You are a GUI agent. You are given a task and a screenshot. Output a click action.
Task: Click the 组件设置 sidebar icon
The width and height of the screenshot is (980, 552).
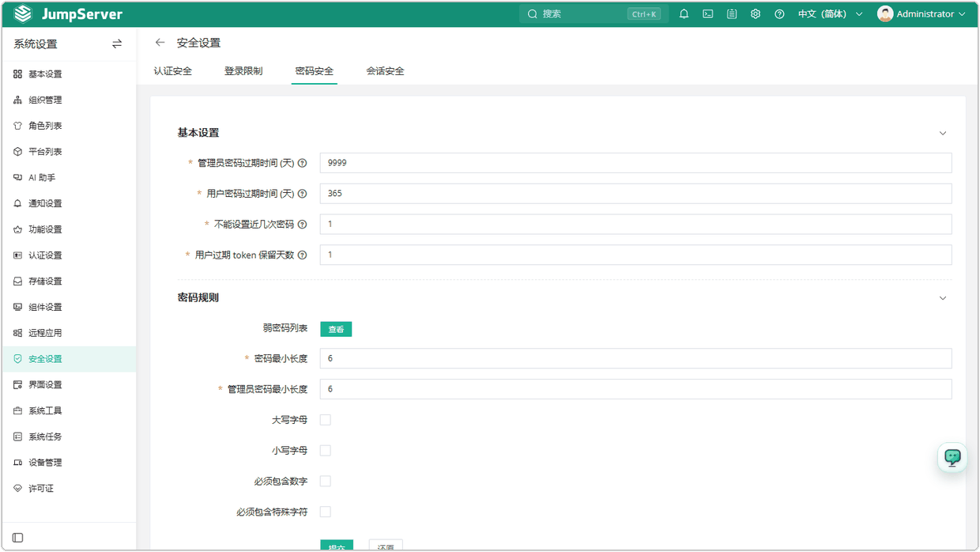(x=17, y=308)
